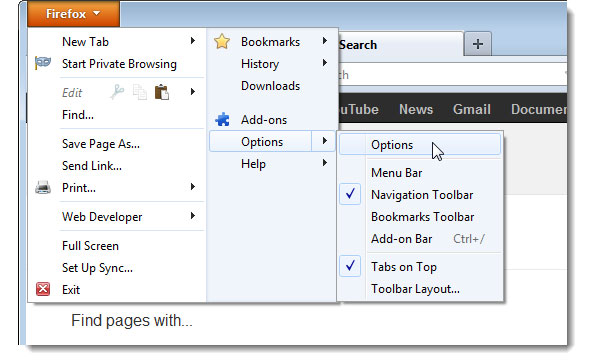The width and height of the screenshot is (600, 360).
Task: Open the Documents link in page bar
Action: (x=539, y=109)
